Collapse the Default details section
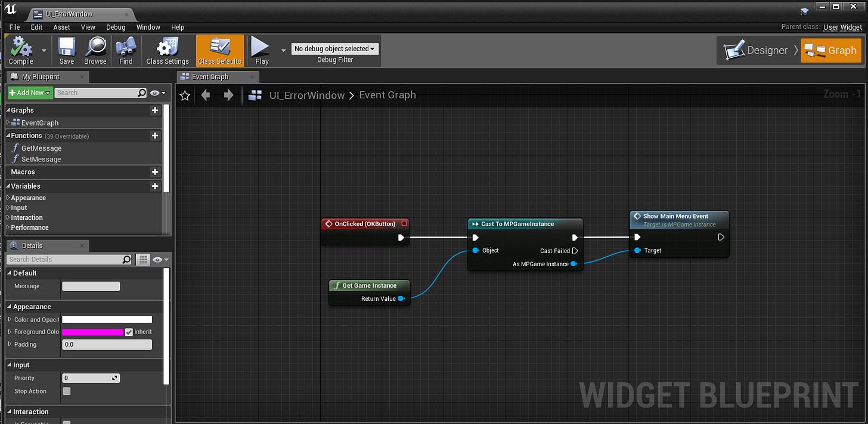Screen dimensions: 868x424 pyautogui.click(x=9, y=273)
